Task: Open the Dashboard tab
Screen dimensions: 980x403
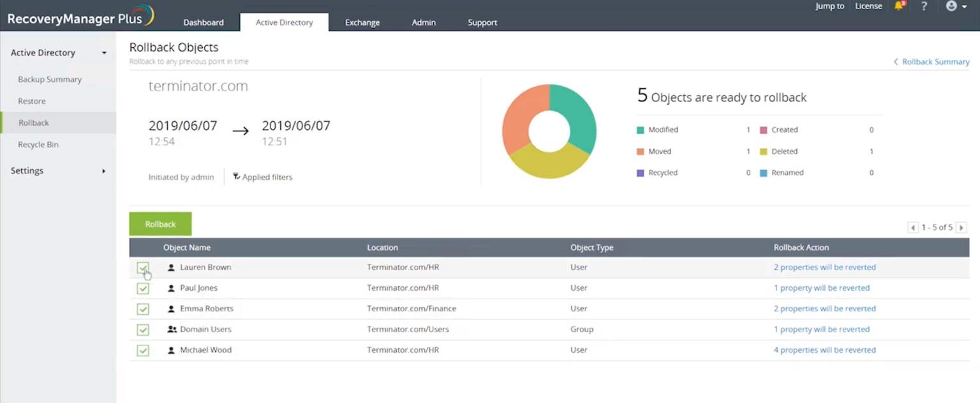Action: 203,22
